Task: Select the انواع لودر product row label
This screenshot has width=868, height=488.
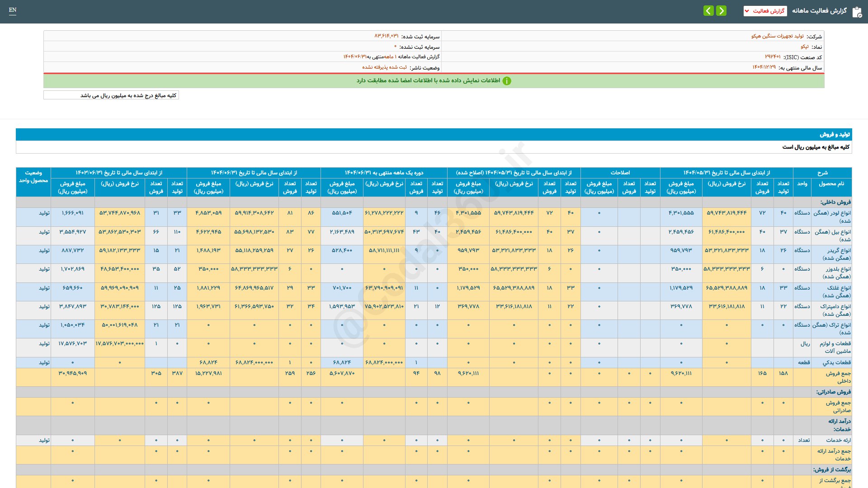Action: click(832, 216)
